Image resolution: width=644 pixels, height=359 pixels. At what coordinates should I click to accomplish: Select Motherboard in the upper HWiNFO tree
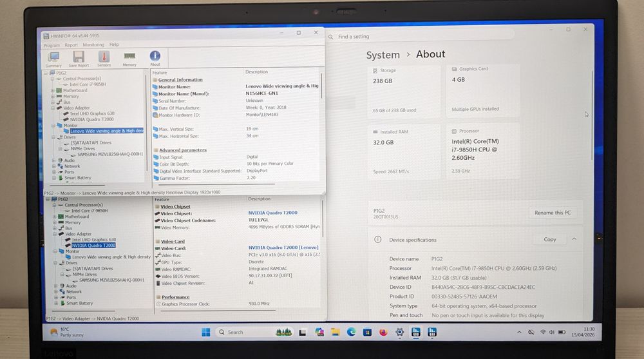click(75, 90)
